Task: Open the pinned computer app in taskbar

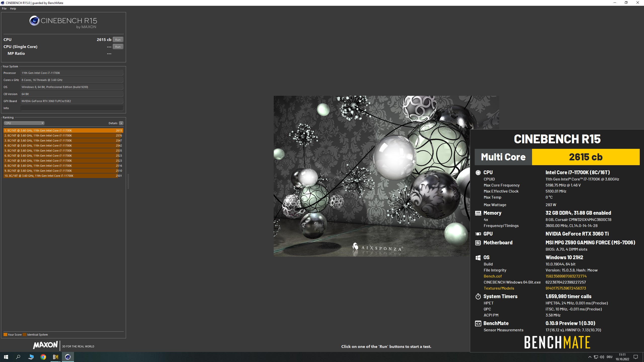Action: point(31,357)
